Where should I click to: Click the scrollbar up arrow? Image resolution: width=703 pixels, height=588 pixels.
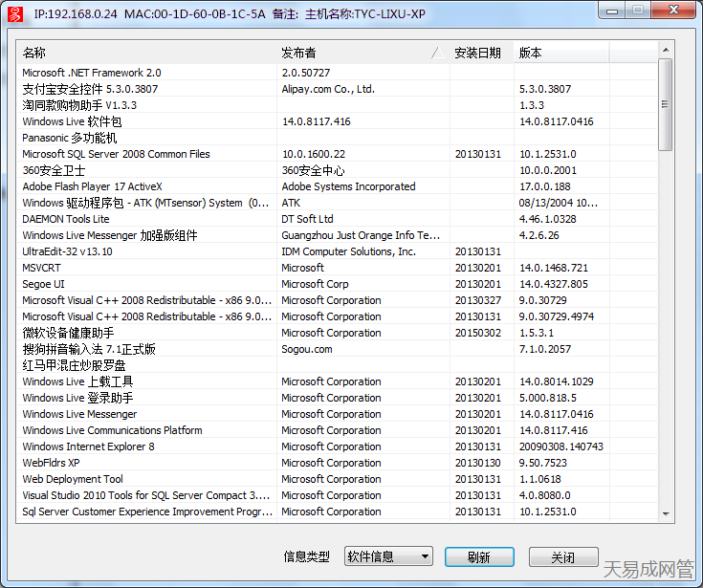665,50
